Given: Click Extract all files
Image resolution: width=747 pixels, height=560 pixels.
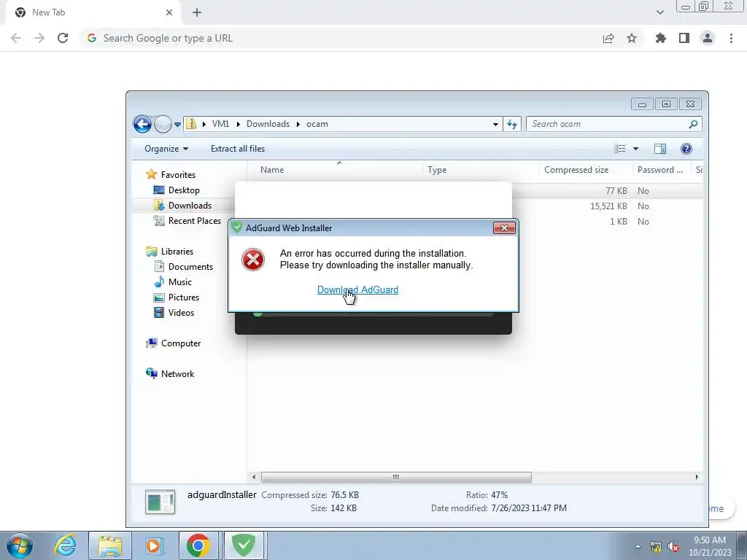Looking at the screenshot, I should tap(238, 149).
